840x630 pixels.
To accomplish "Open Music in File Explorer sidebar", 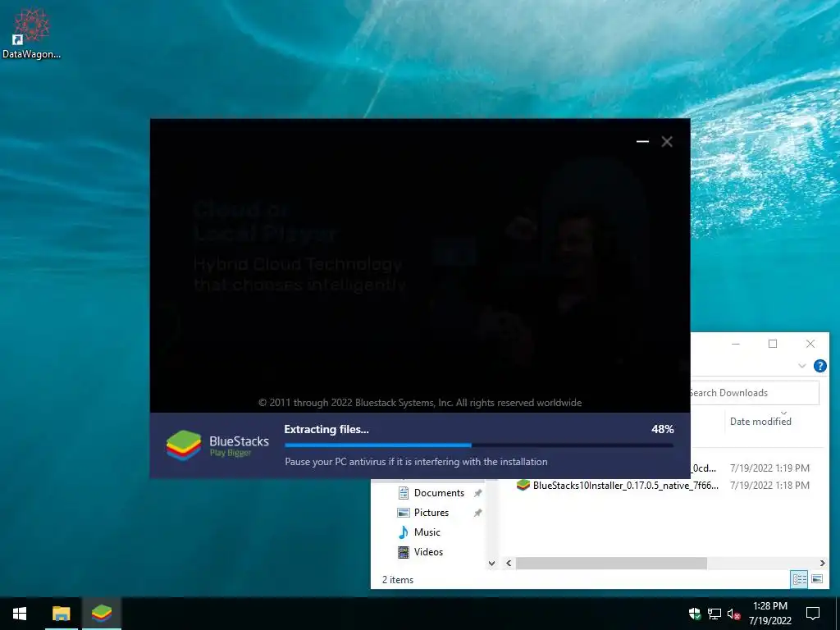I will tap(427, 532).
